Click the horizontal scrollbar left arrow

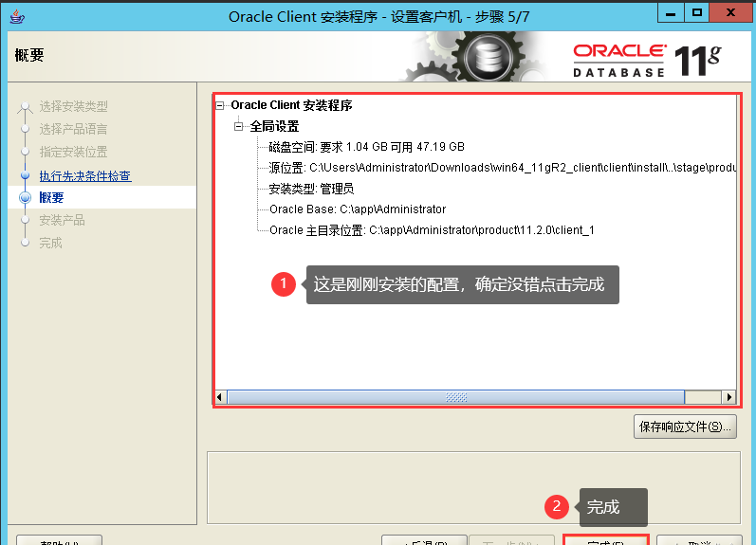point(220,397)
